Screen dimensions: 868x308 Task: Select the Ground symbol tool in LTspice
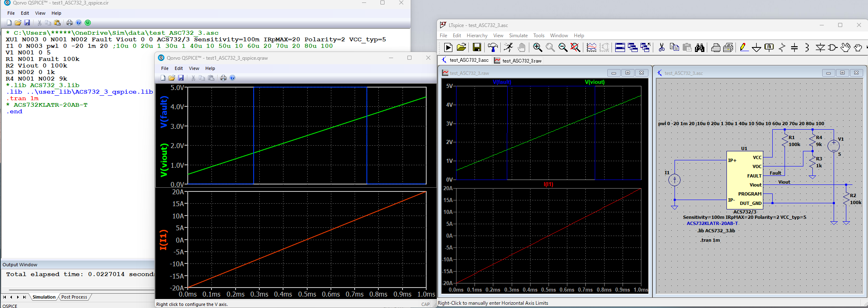pos(757,47)
